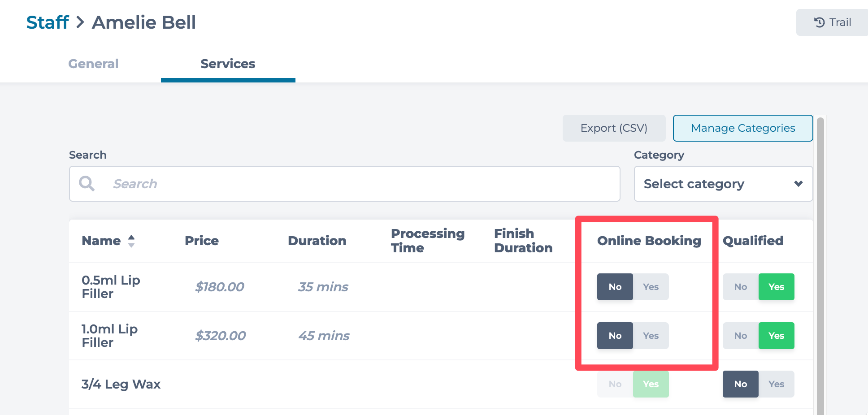
Task: Set 1.0ml Lip Filler online booking to Yes
Action: tap(651, 336)
